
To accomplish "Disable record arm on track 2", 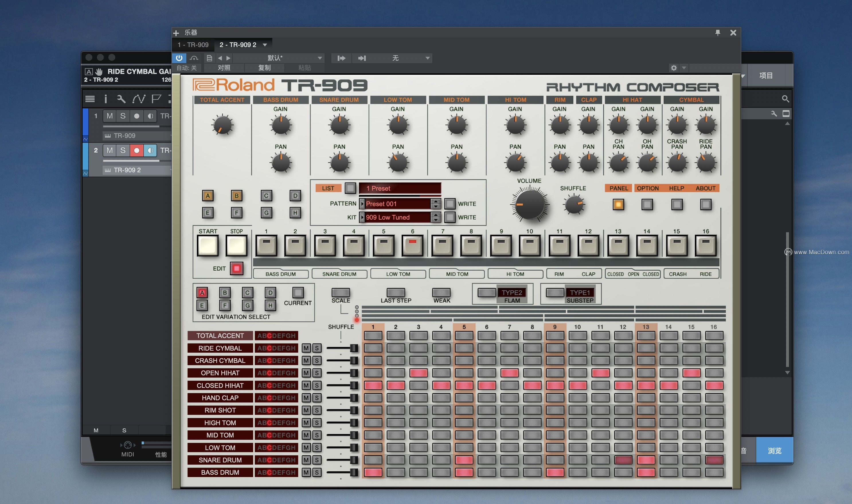I will 136,151.
